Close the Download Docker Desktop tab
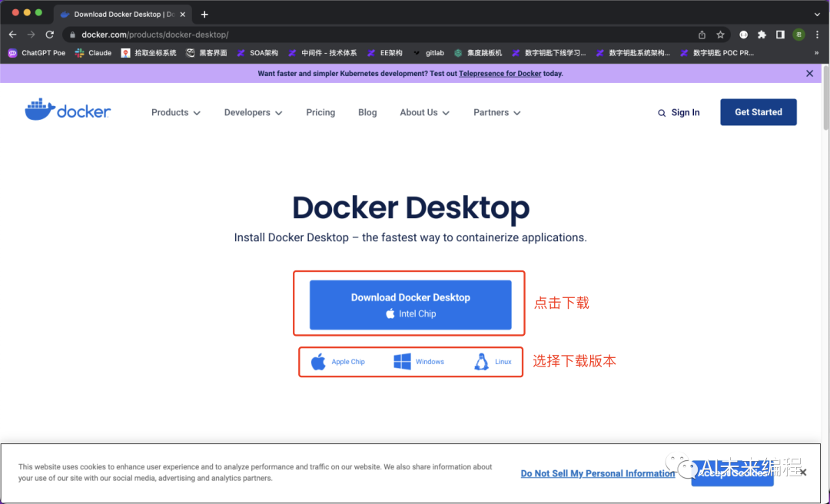830x504 pixels. [183, 15]
